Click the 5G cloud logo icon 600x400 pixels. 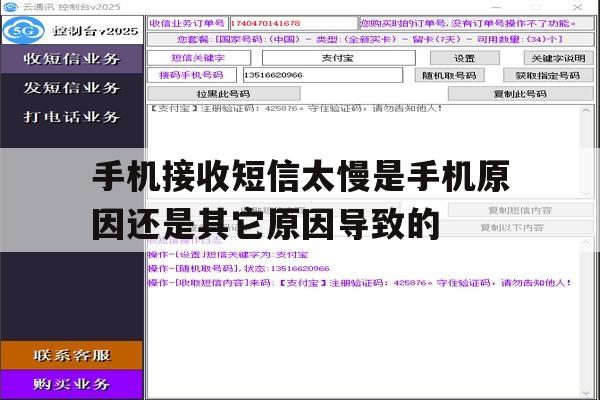(x=23, y=30)
